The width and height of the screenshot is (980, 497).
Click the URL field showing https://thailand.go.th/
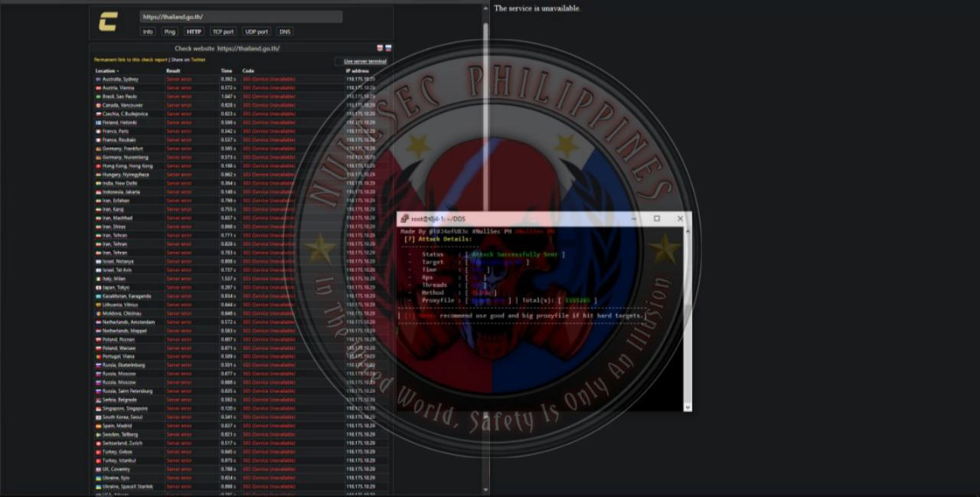(x=241, y=17)
